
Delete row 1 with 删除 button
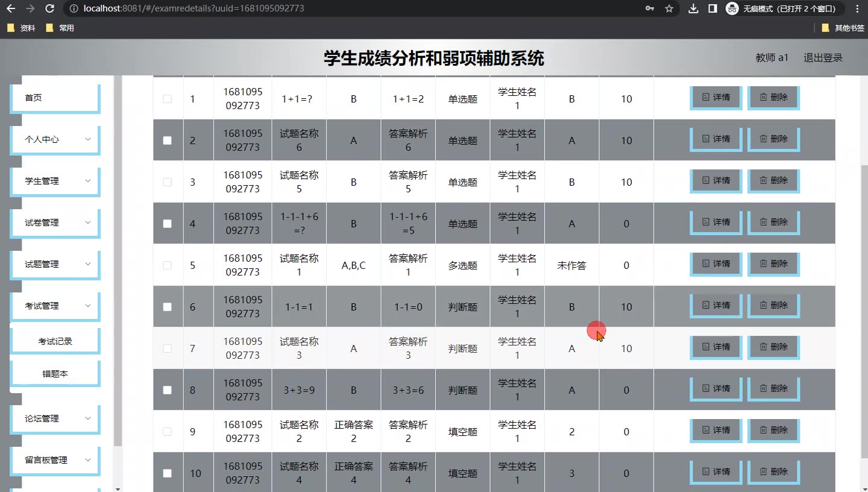tap(773, 97)
